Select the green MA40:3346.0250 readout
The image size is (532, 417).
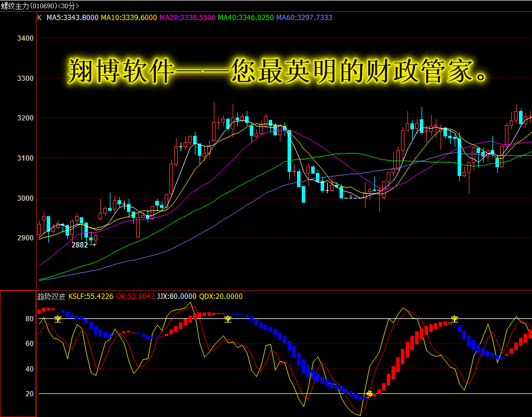click(x=246, y=18)
